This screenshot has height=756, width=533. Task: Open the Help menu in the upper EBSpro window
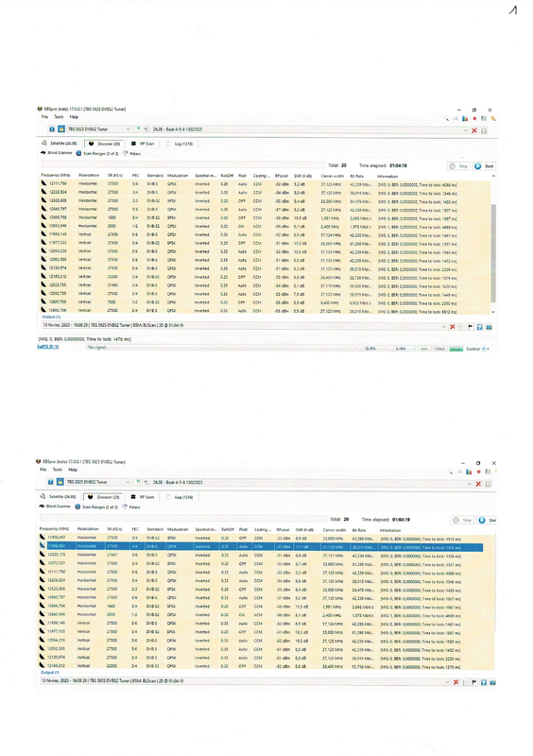pos(74,116)
